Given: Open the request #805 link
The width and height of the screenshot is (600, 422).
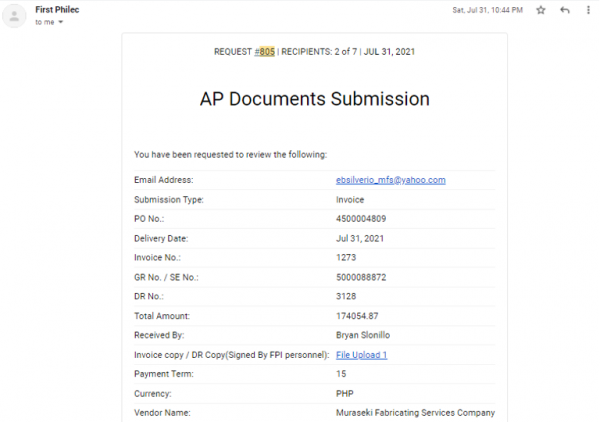Looking at the screenshot, I should coord(264,52).
